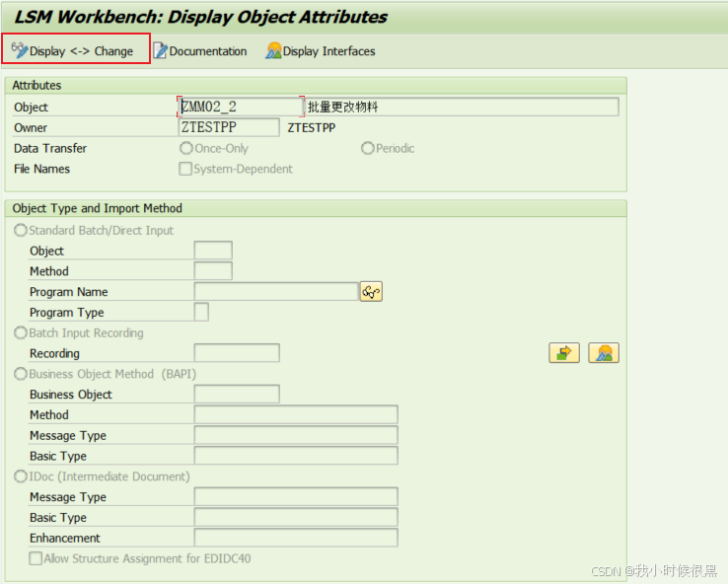Viewport: 728px width, 584px height.
Task: Click the Program Name input field
Action: 276,292
